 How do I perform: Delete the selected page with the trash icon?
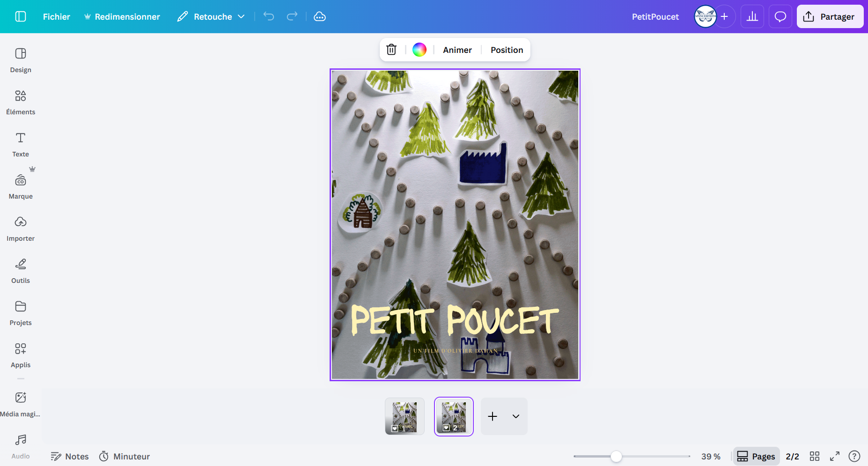[391, 50]
